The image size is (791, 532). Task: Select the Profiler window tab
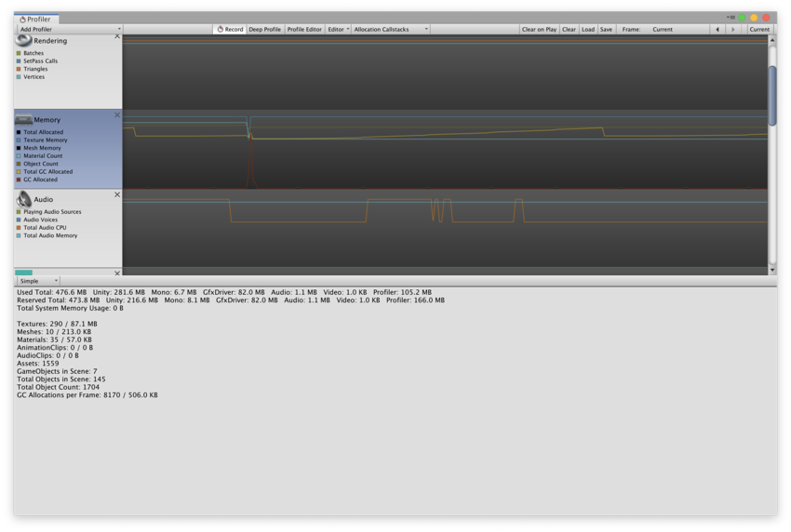point(35,19)
